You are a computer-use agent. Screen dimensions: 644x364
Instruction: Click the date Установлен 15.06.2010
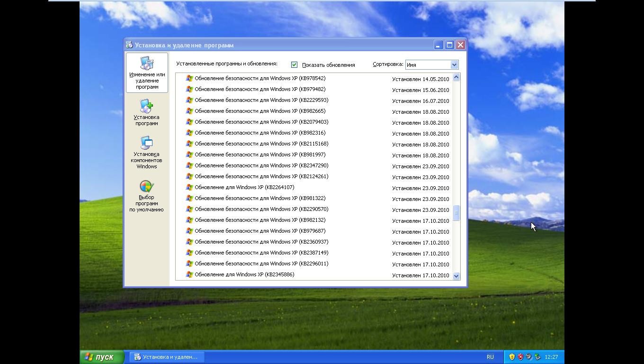point(420,90)
